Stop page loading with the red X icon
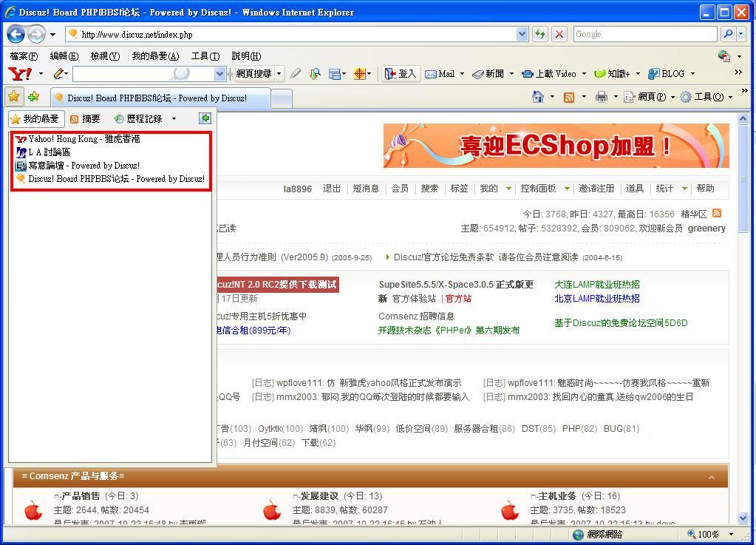Screen dimensions: 756x545 (559, 34)
